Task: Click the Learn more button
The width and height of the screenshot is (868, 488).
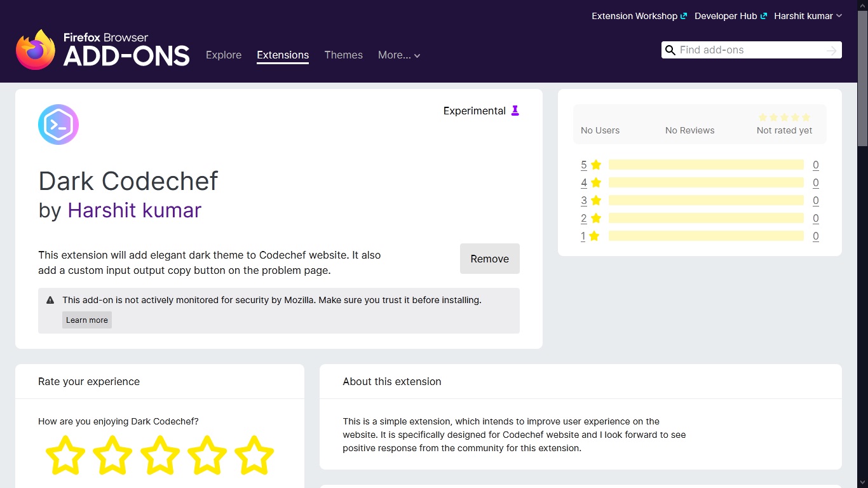Action: pyautogui.click(x=87, y=320)
